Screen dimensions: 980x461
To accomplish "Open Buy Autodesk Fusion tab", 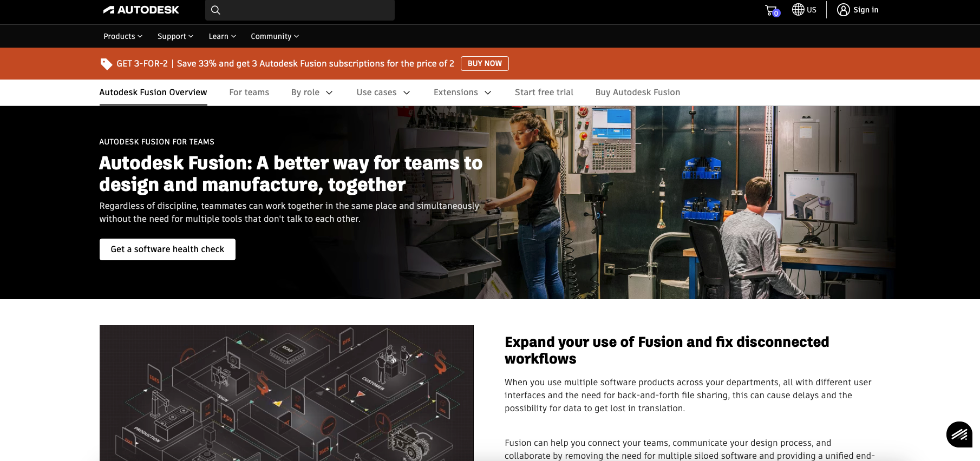I will [637, 93].
